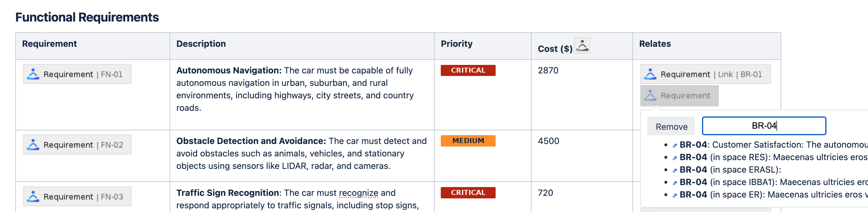
Task: Click the CRITICAL status label for FN-03
Action: tap(468, 193)
